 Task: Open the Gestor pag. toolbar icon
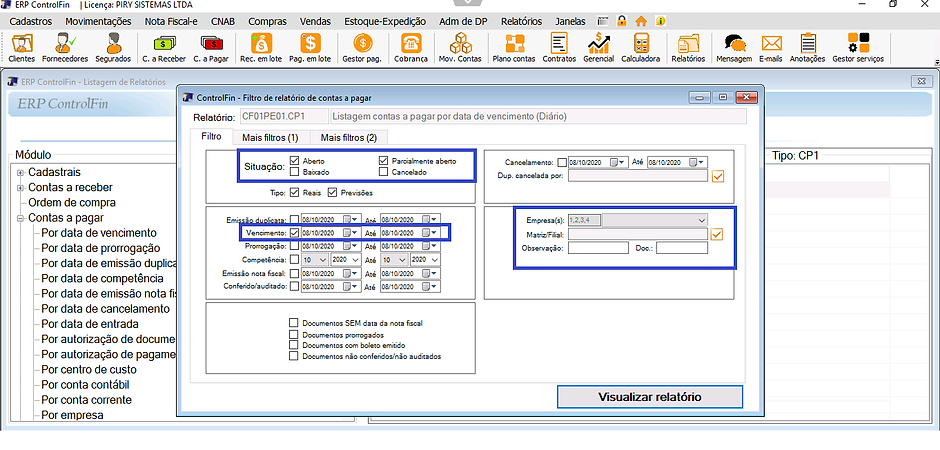(362, 48)
